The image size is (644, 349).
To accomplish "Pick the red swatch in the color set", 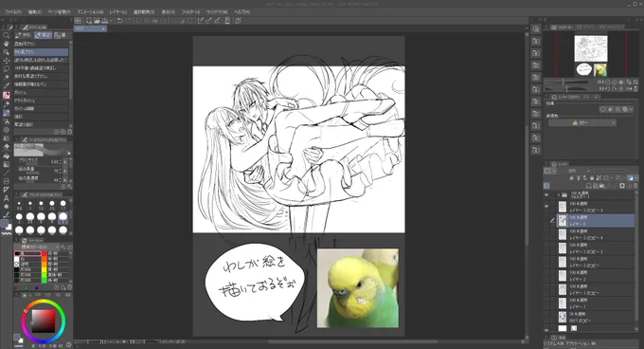I will click(44, 253).
